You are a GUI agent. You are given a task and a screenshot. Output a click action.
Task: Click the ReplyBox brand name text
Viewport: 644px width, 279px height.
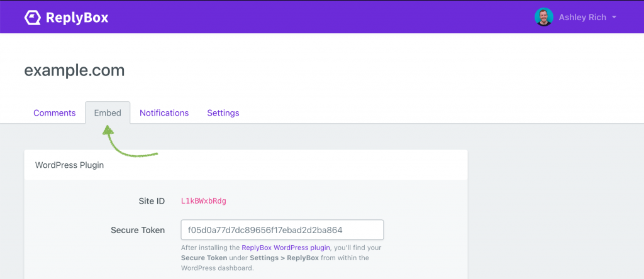(x=77, y=18)
